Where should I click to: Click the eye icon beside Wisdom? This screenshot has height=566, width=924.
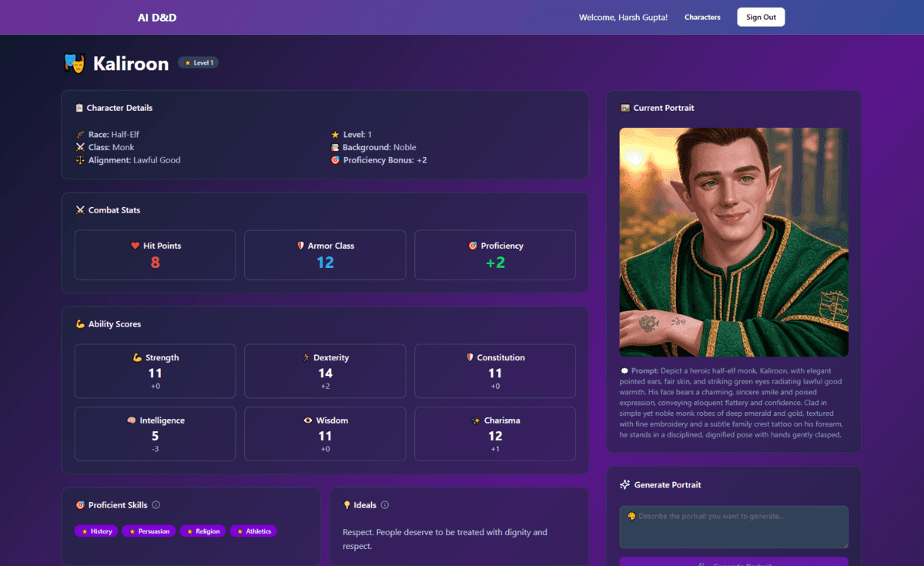click(x=308, y=420)
